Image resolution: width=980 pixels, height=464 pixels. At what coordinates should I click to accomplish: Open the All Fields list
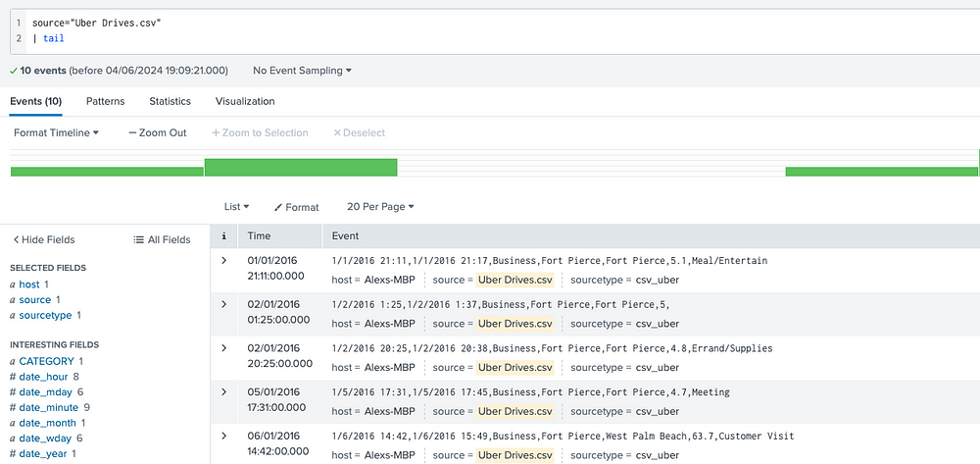tap(162, 239)
